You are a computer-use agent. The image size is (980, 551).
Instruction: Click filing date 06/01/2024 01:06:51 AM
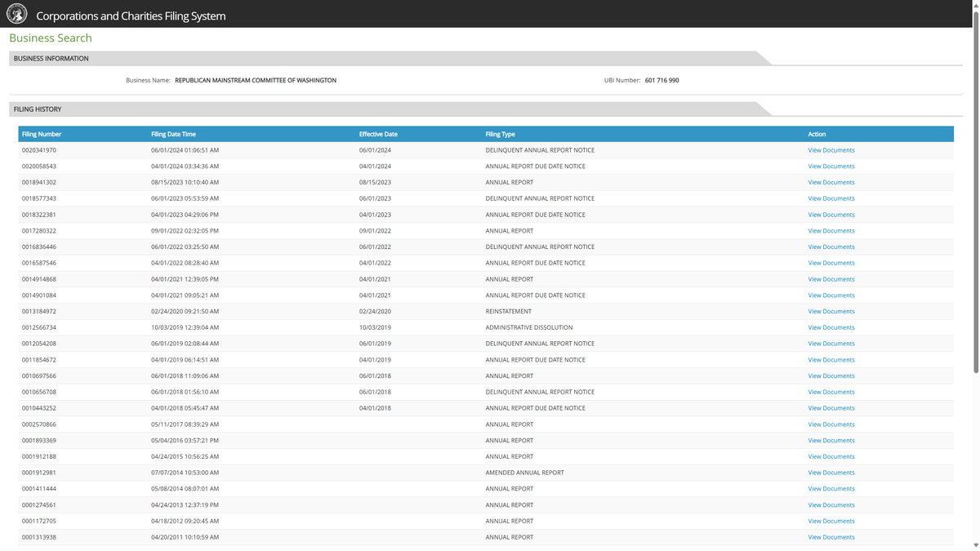(185, 150)
